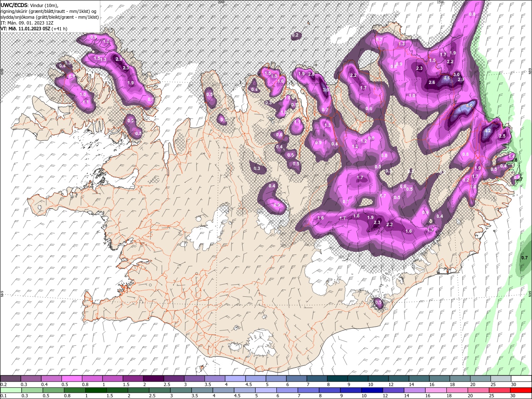
Task: Click the bright red swatch ending the rain legend
Action: tap(521, 390)
